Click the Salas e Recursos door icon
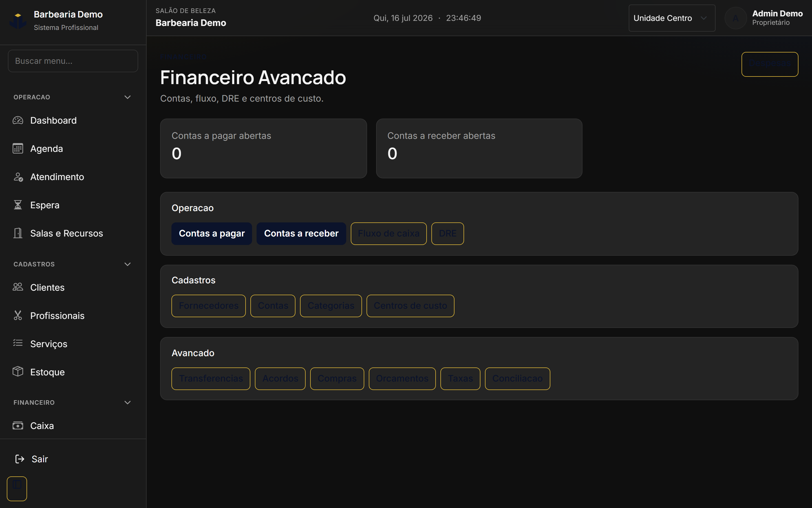812x508 pixels. click(x=18, y=233)
